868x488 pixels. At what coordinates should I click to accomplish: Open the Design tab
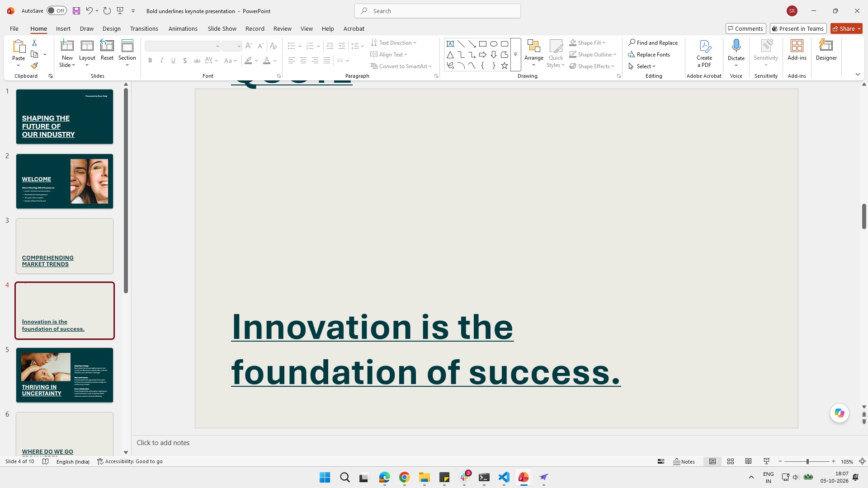(112, 28)
